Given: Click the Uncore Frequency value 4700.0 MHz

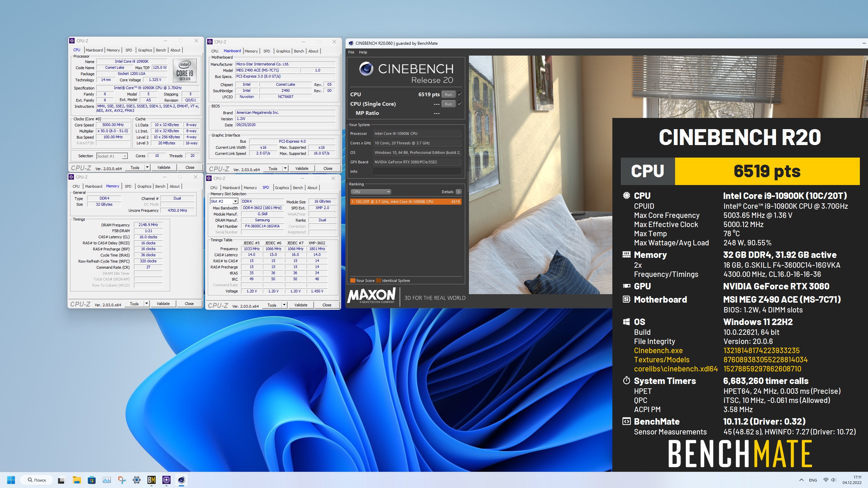Looking at the screenshot, I should 177,210.
